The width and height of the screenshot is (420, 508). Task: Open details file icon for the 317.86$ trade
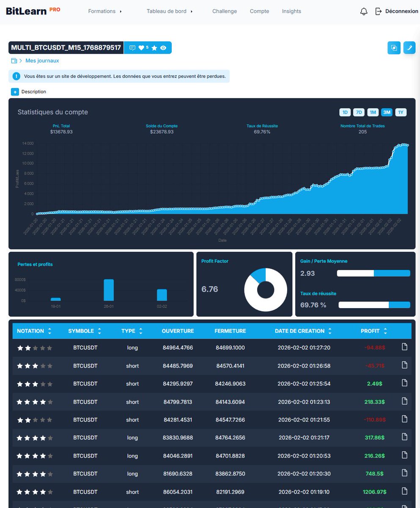[404, 437]
